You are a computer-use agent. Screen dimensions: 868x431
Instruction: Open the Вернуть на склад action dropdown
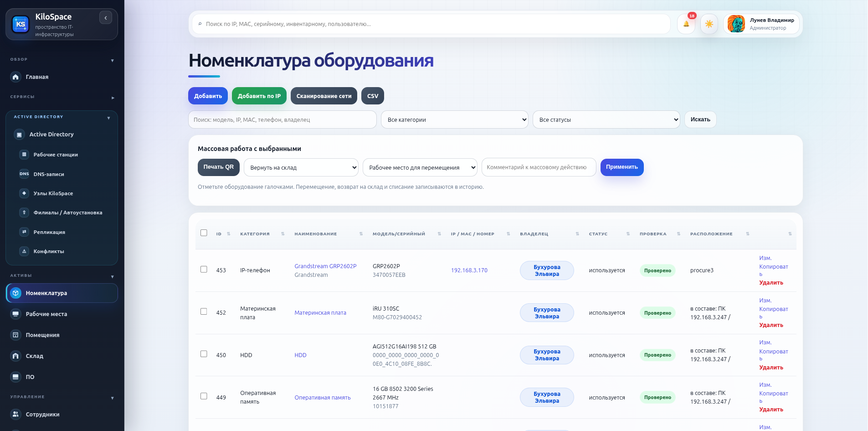tap(301, 167)
